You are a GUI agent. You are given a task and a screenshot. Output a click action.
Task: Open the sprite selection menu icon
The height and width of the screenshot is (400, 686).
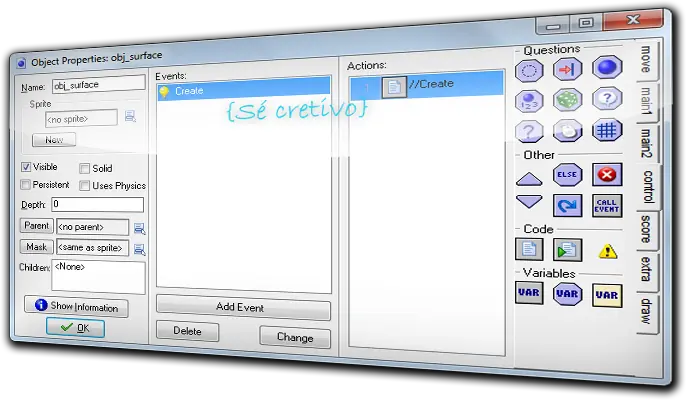pos(130,116)
